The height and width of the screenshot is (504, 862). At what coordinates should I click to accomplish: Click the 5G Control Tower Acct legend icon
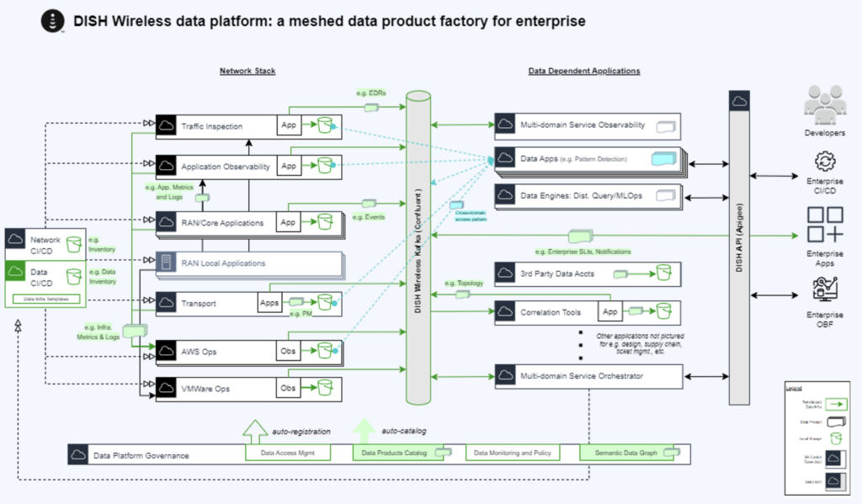[835, 459]
